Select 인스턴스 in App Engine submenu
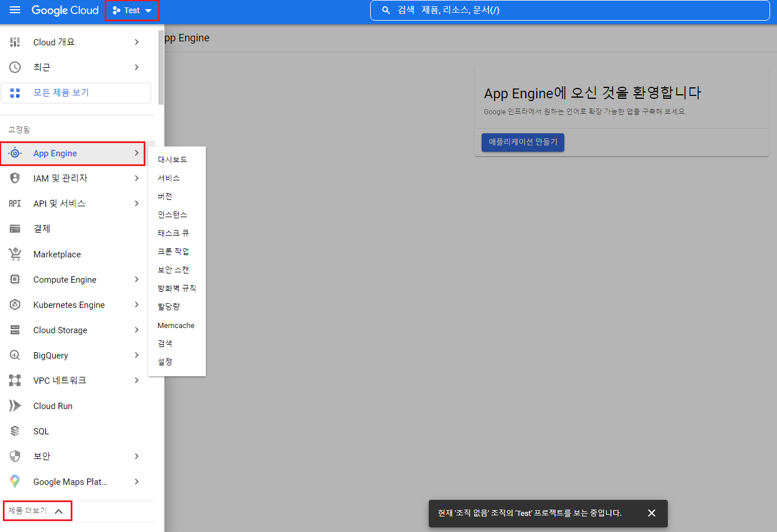 pyautogui.click(x=172, y=215)
